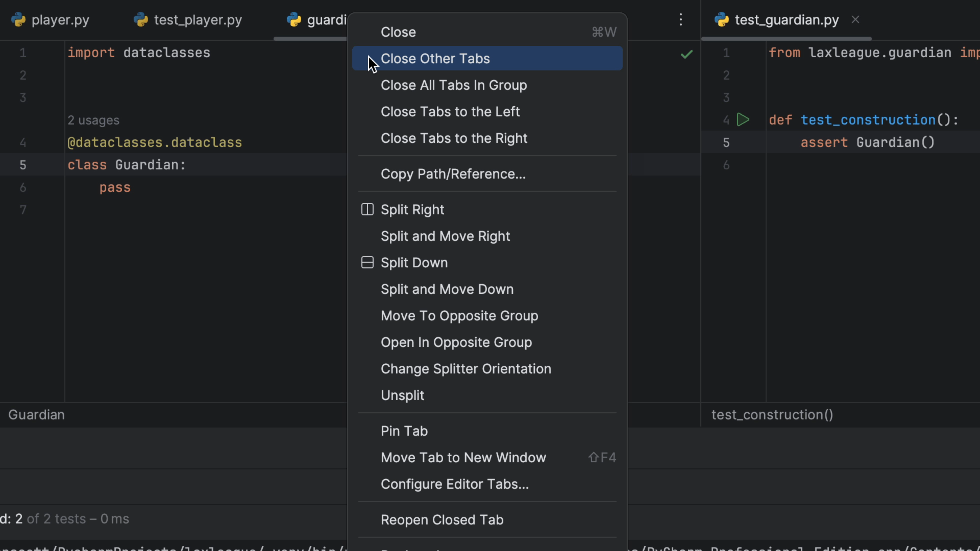Select Pin Tab from context menu
This screenshot has width=980, height=551.
tap(404, 431)
